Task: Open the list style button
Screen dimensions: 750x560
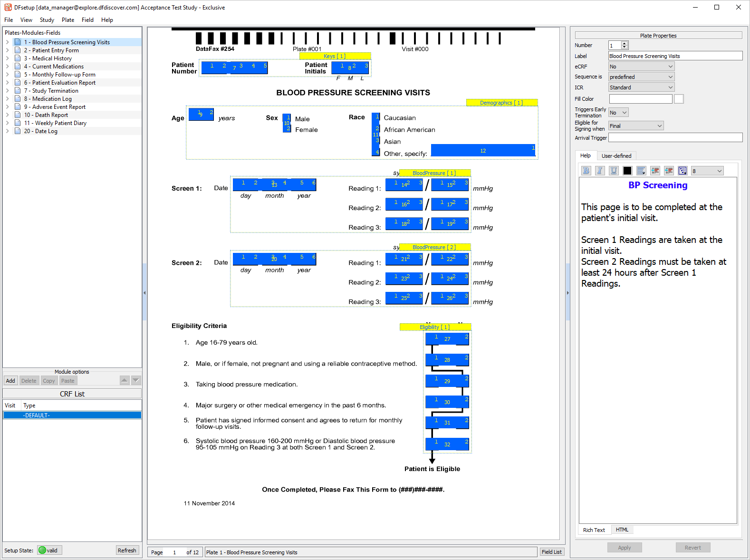Action: tap(683, 171)
